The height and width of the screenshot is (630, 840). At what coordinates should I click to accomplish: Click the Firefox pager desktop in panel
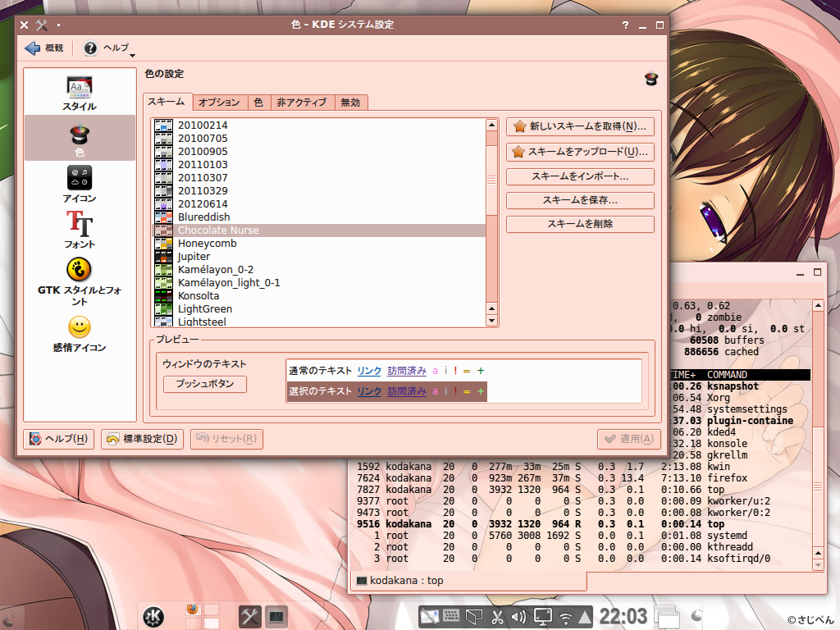[194, 609]
